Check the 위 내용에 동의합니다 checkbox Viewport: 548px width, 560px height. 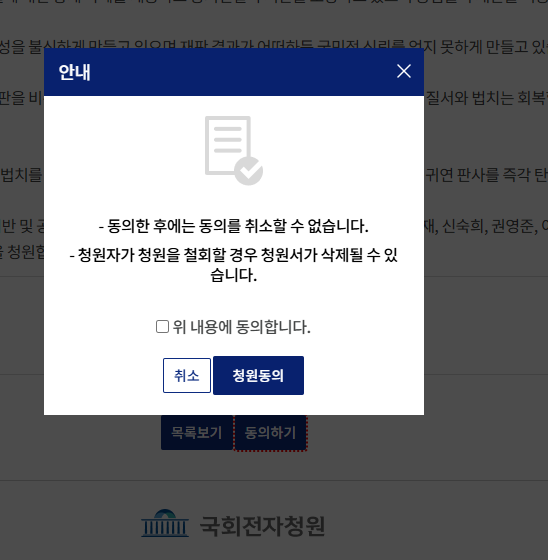click(162, 326)
